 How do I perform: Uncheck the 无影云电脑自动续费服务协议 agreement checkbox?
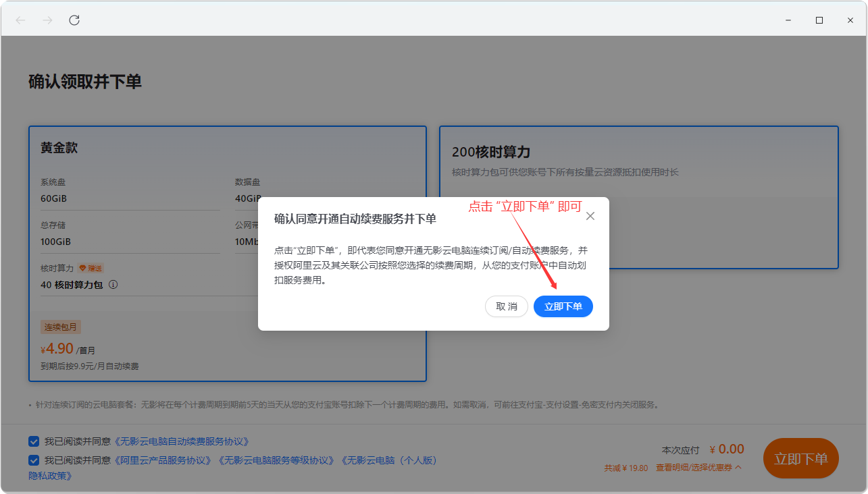pos(34,441)
